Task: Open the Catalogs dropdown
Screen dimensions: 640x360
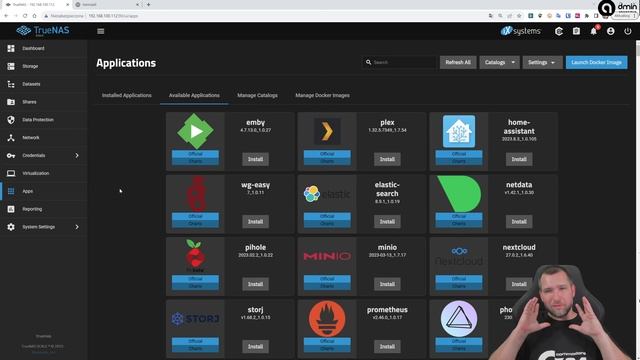Action: click(500, 62)
